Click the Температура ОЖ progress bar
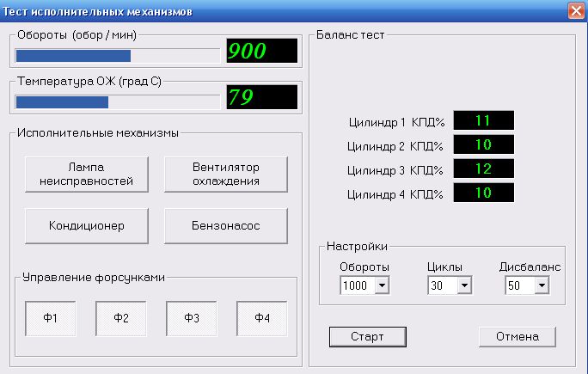 (118, 102)
